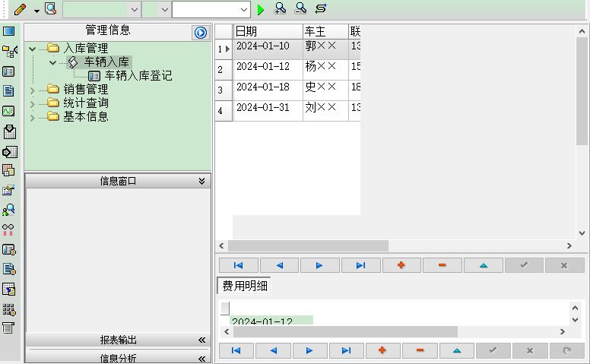Open the 车辆入库登记 tree item
Screen dimensions: 590x364
138,75
